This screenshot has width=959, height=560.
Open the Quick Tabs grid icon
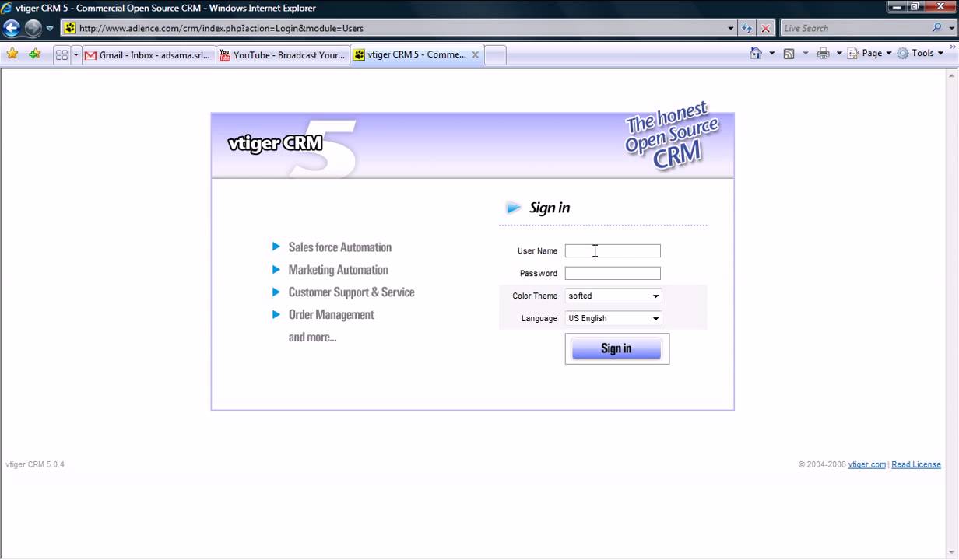click(x=61, y=54)
